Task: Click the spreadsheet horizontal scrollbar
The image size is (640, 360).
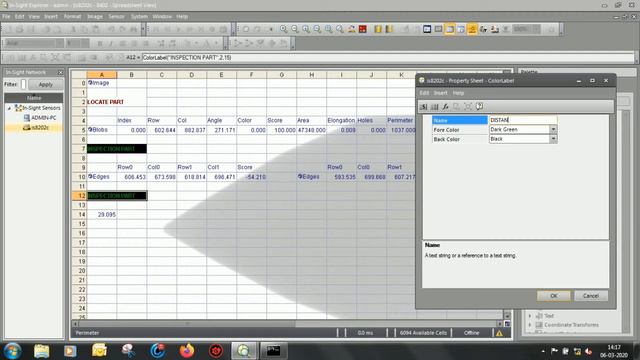Action: tap(288, 324)
